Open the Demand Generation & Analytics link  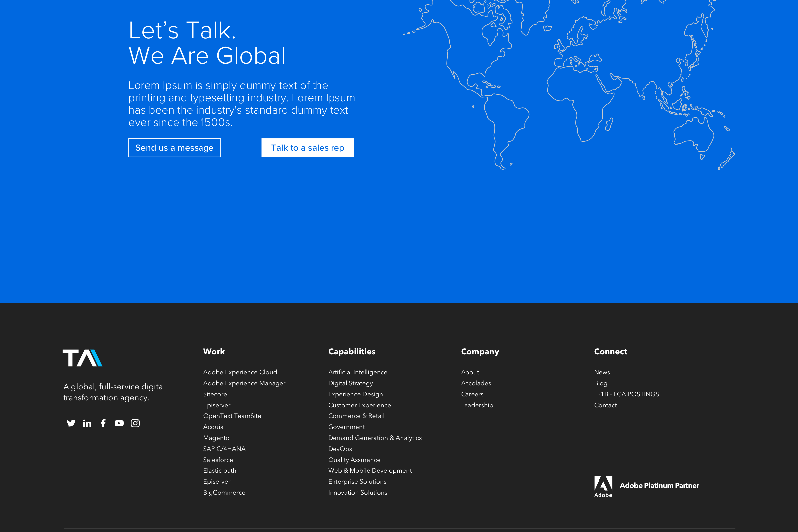(375, 438)
